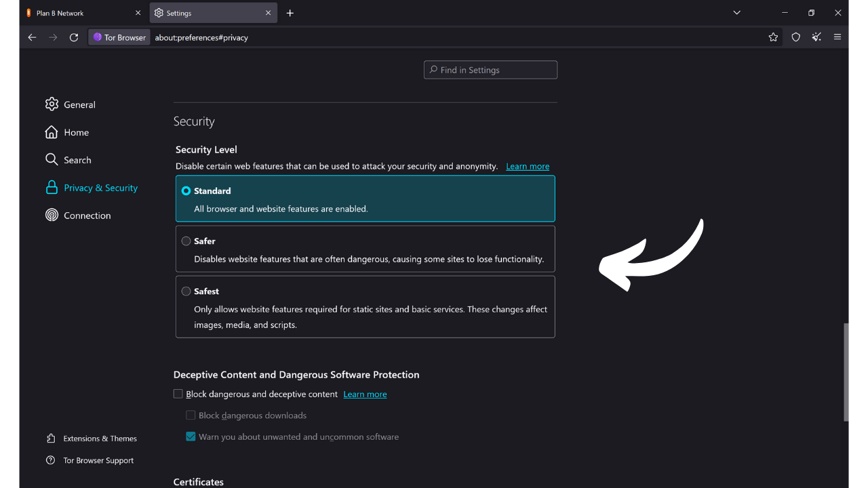This screenshot has height=488, width=868.
Task: Open the hamburger application menu
Action: tap(837, 37)
